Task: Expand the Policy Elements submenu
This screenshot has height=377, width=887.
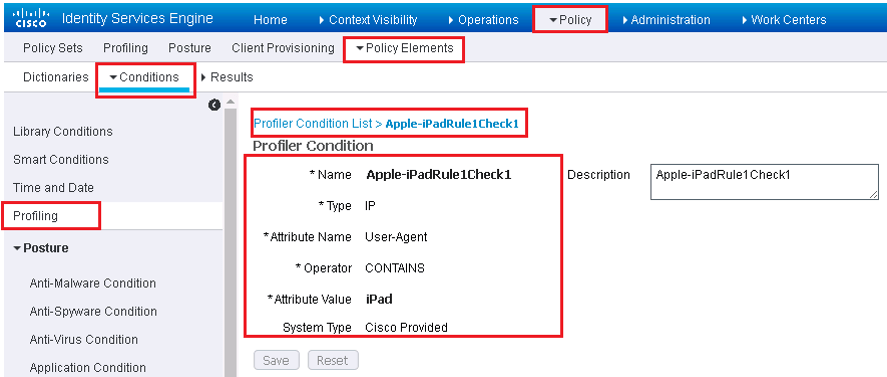Action: [x=404, y=49]
